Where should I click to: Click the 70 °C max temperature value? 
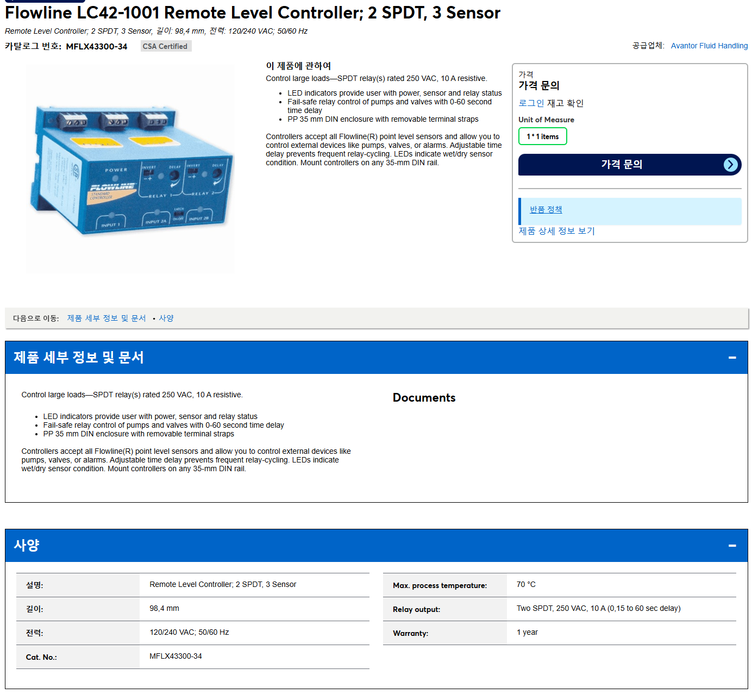(526, 585)
